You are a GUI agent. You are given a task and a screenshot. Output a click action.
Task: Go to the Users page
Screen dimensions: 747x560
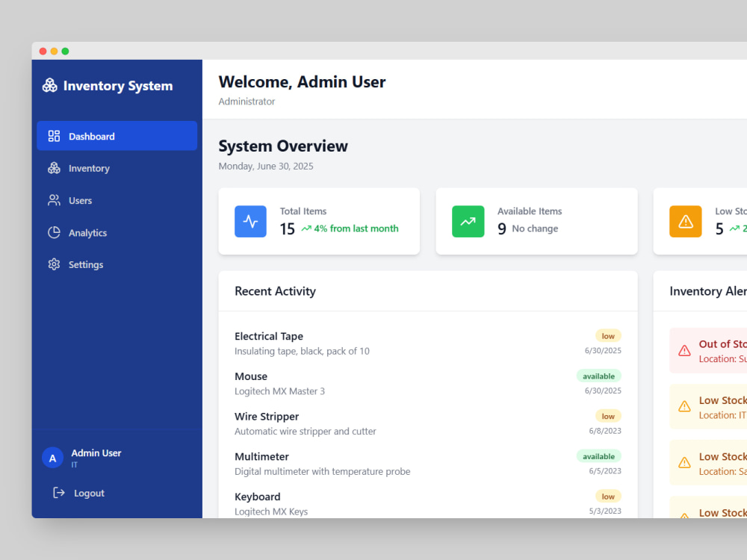pos(117,200)
